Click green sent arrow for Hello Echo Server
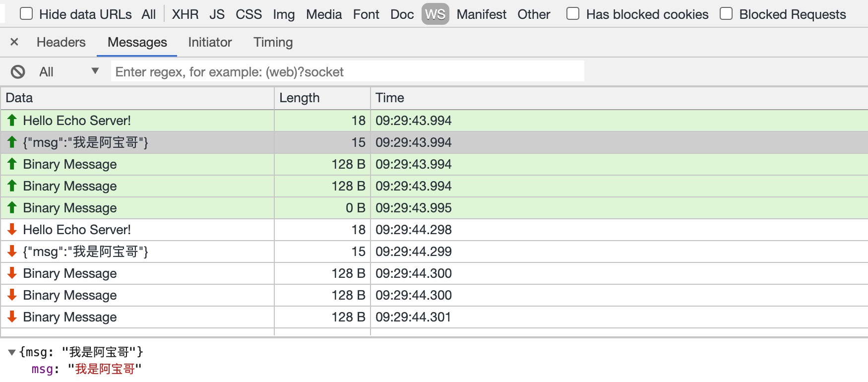Image resolution: width=868 pixels, height=382 pixels. [12, 121]
